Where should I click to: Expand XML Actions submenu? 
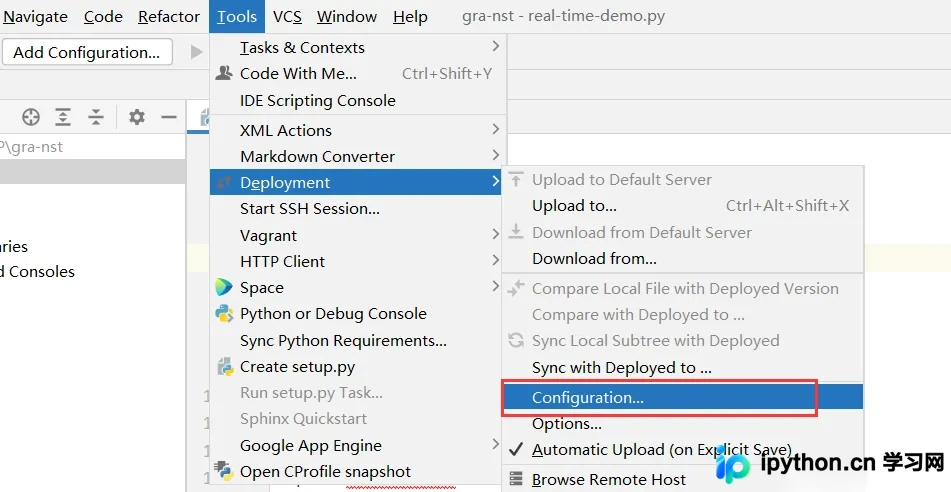(358, 130)
